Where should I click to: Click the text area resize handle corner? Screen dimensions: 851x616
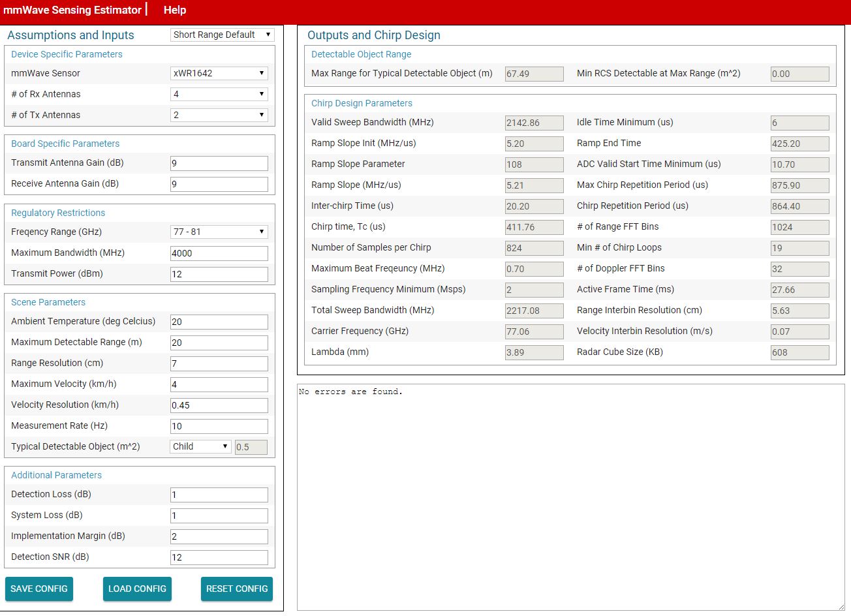coord(841,607)
